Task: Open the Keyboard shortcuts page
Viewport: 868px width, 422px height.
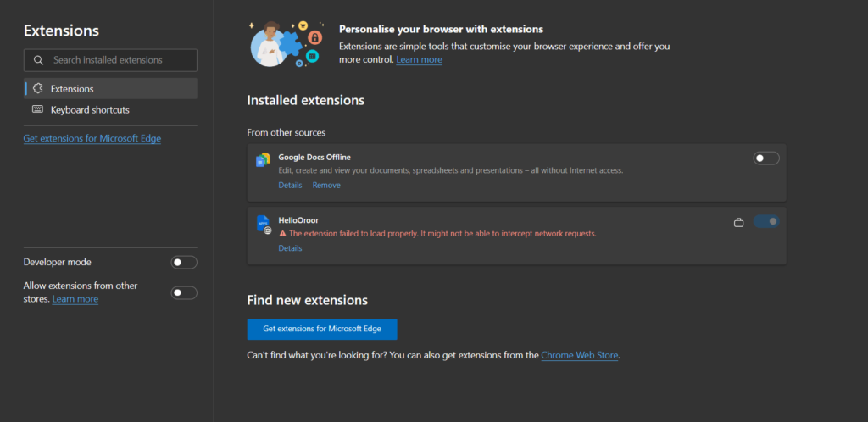Action: [x=90, y=110]
